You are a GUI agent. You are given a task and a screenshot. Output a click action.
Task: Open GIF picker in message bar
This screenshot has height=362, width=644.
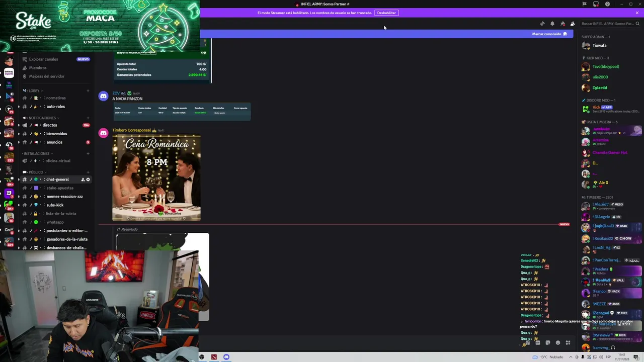point(537,343)
